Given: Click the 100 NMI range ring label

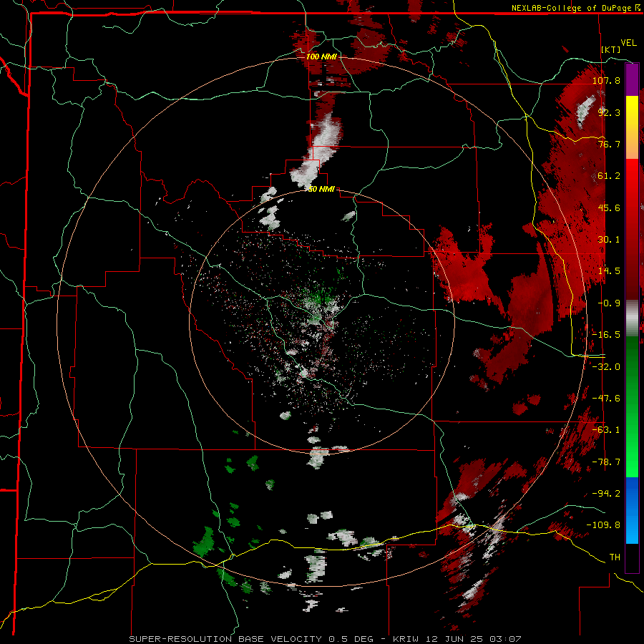Looking at the screenshot, I should [x=321, y=57].
